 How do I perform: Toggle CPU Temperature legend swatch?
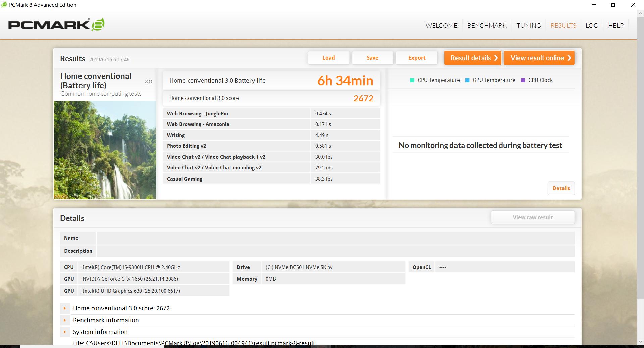412,80
